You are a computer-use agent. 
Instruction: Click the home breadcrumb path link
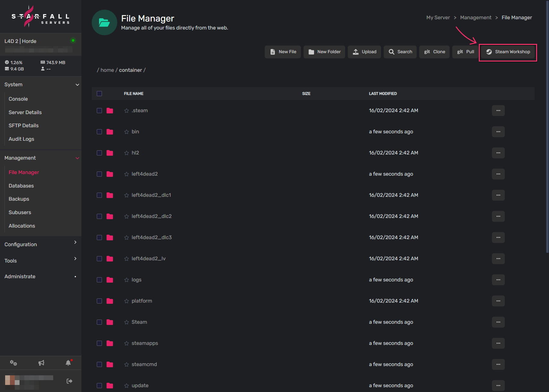pyautogui.click(x=107, y=70)
